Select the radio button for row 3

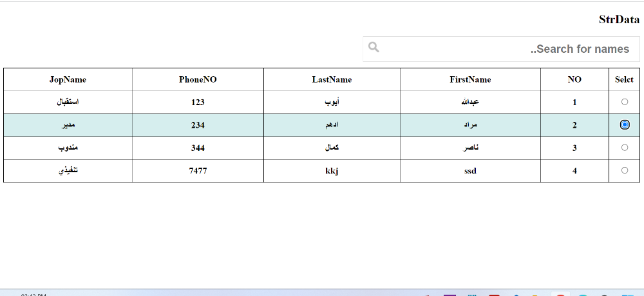624,148
